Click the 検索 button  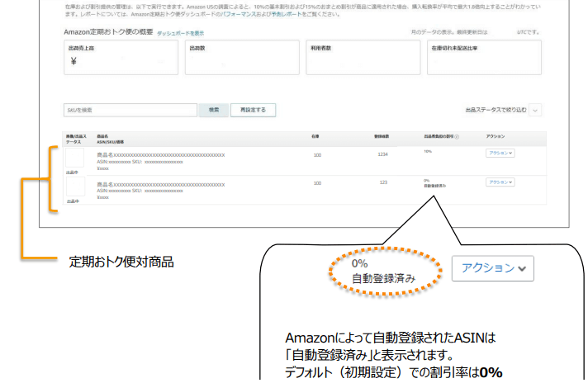click(214, 110)
